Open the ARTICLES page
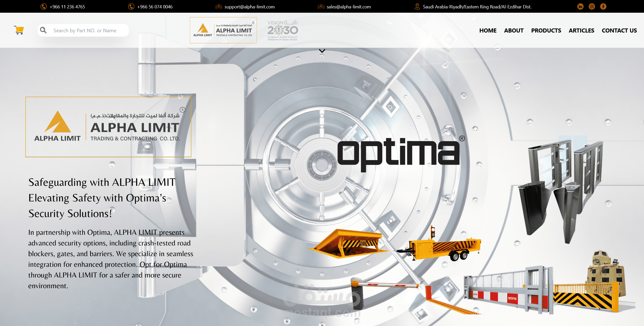Viewport: 644px width, 326px height. click(581, 30)
